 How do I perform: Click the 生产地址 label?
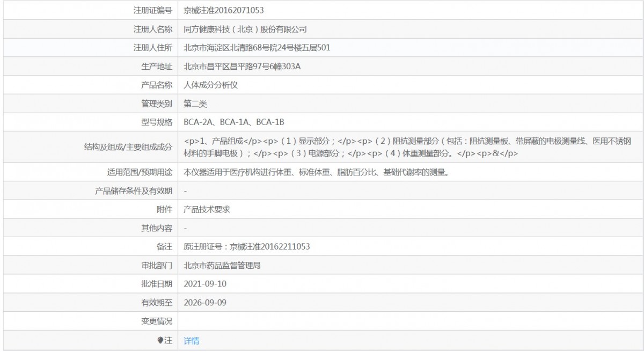tap(157, 67)
